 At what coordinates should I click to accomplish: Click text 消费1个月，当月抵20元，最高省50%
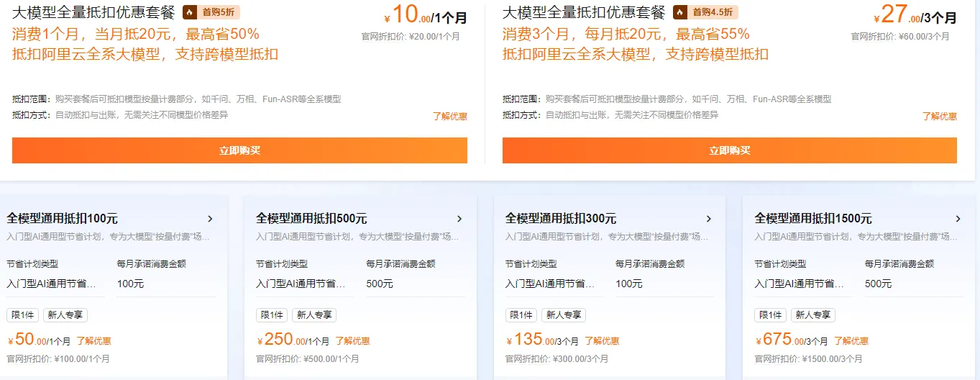point(136,34)
